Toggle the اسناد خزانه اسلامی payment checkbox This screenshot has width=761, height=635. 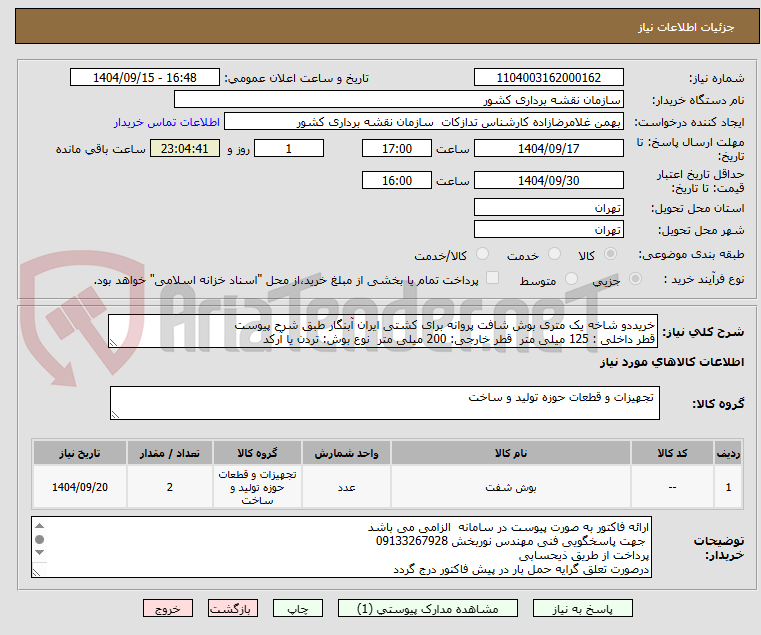(493, 278)
